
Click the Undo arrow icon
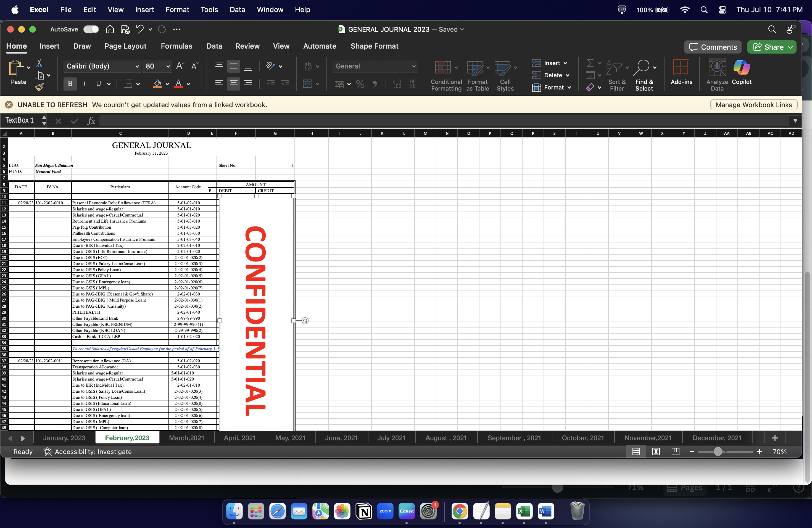139,29
